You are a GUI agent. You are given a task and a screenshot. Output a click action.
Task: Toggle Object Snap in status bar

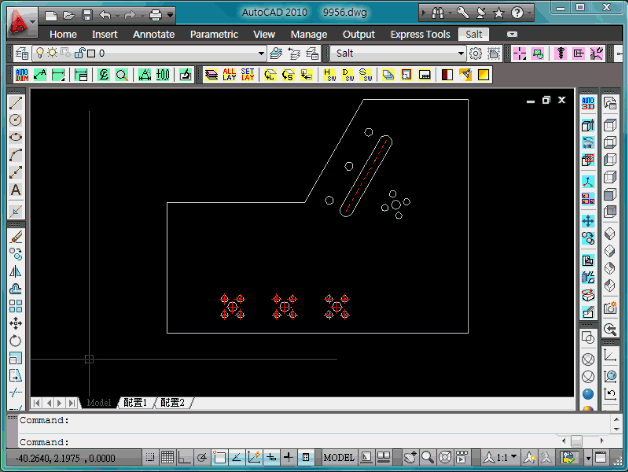[219, 457]
